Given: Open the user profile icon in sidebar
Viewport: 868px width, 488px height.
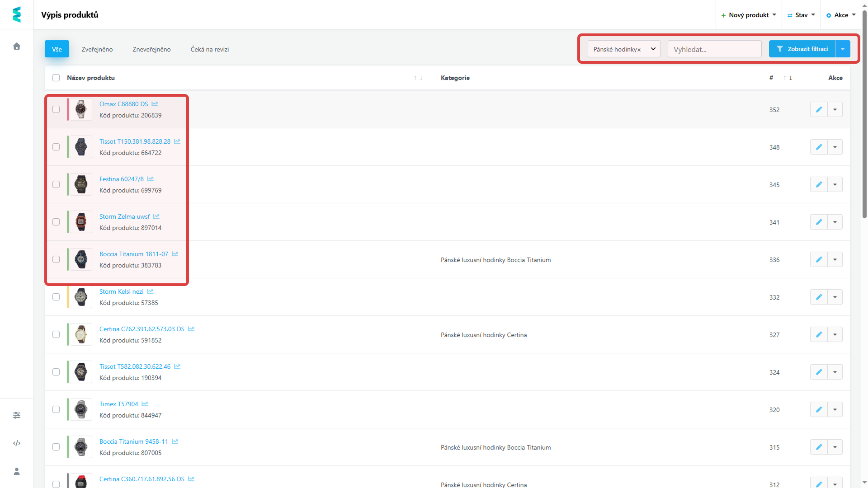Looking at the screenshot, I should pyautogui.click(x=17, y=471).
